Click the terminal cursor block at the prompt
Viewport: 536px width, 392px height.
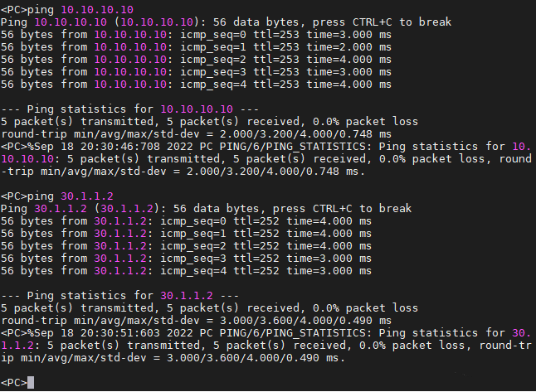(31, 382)
